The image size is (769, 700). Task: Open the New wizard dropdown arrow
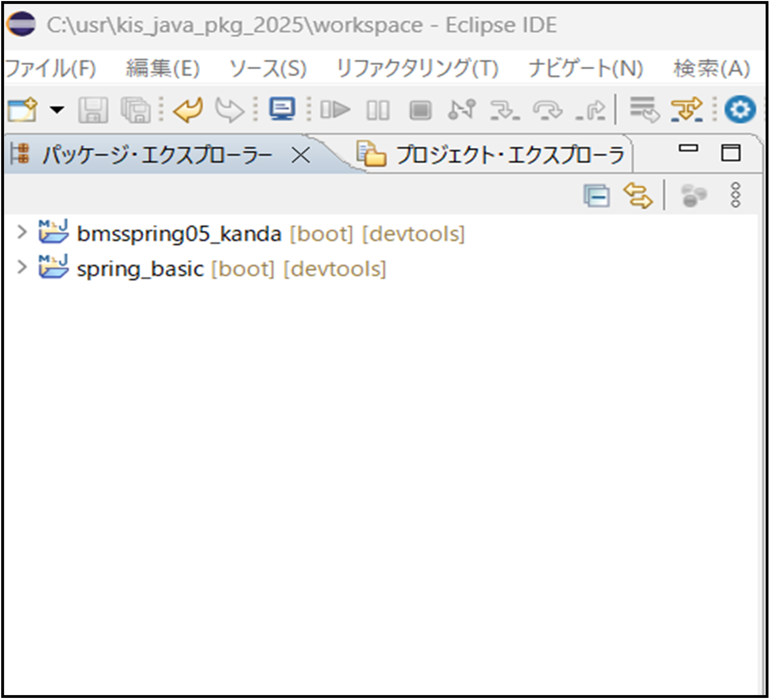pos(57,110)
